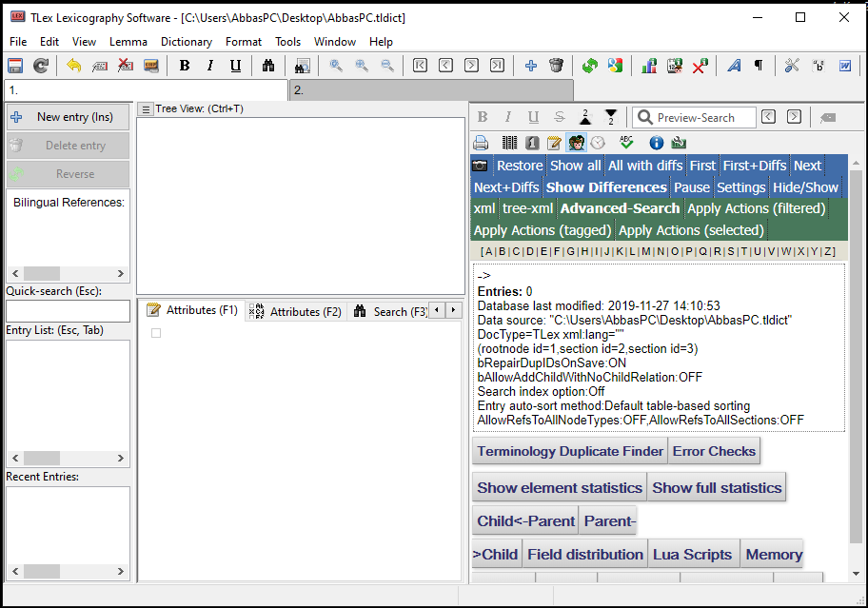
Task: Jump to first entry with toolbar arrow
Action: [x=420, y=66]
